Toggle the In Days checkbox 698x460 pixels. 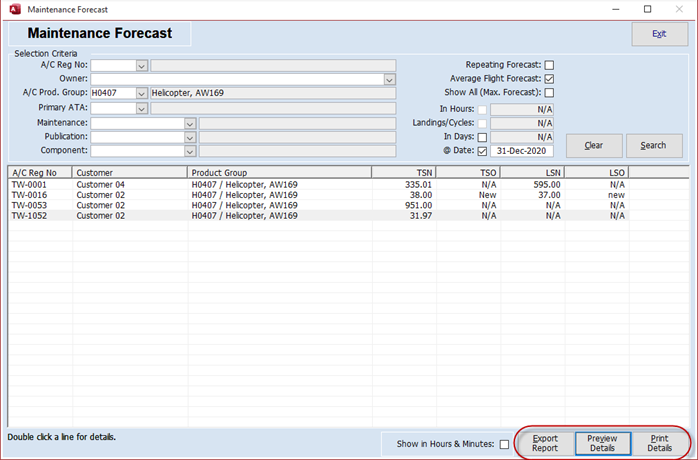coord(483,137)
